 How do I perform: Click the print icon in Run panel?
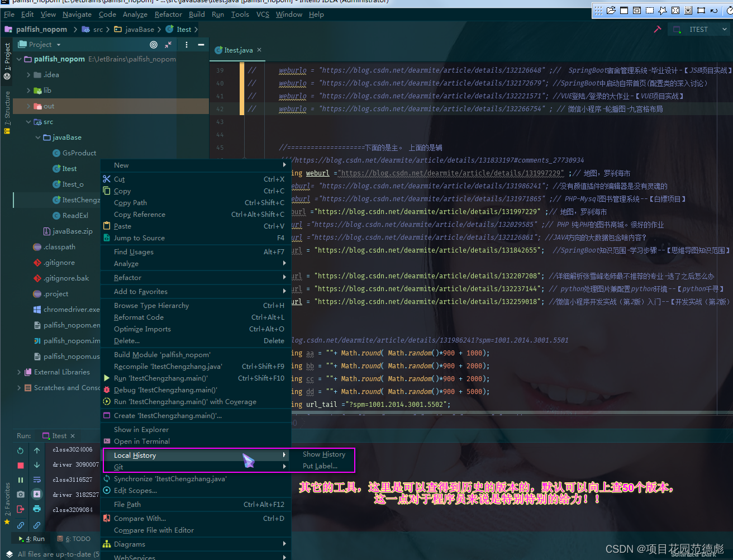[37, 509]
